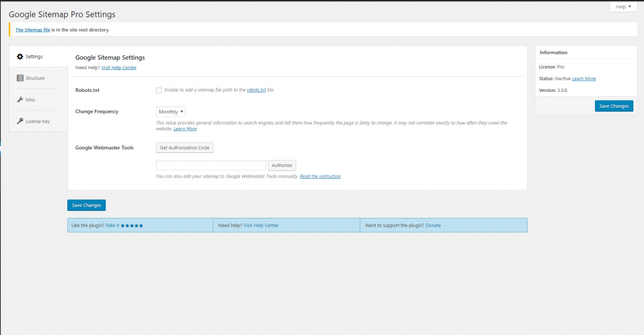Click Save Changes in the Information box
The width and height of the screenshot is (644, 335).
[614, 106]
